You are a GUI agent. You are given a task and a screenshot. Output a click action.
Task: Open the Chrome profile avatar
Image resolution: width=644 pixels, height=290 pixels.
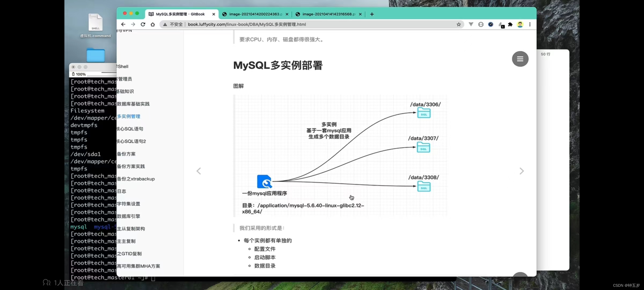coord(520,24)
